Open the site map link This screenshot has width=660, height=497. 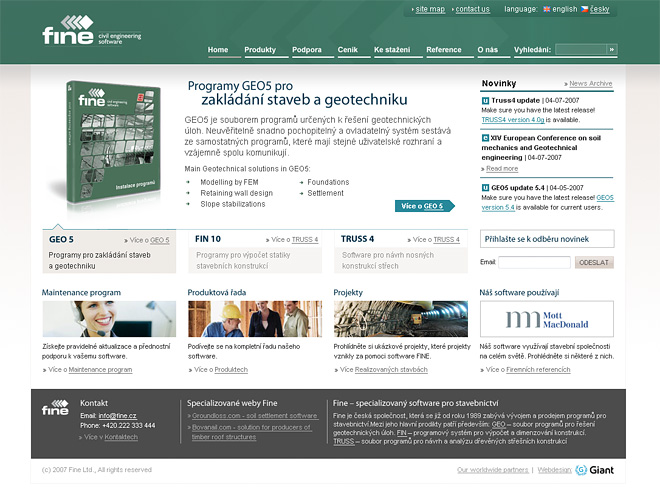430,9
